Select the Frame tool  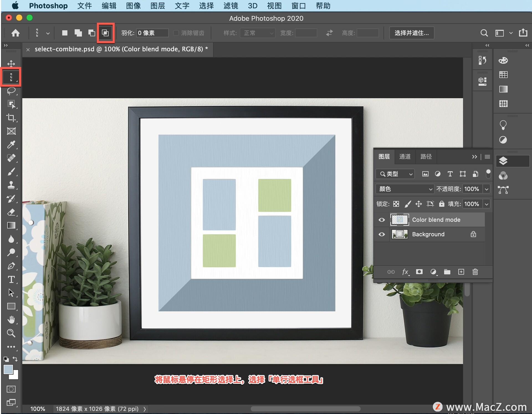[11, 131]
